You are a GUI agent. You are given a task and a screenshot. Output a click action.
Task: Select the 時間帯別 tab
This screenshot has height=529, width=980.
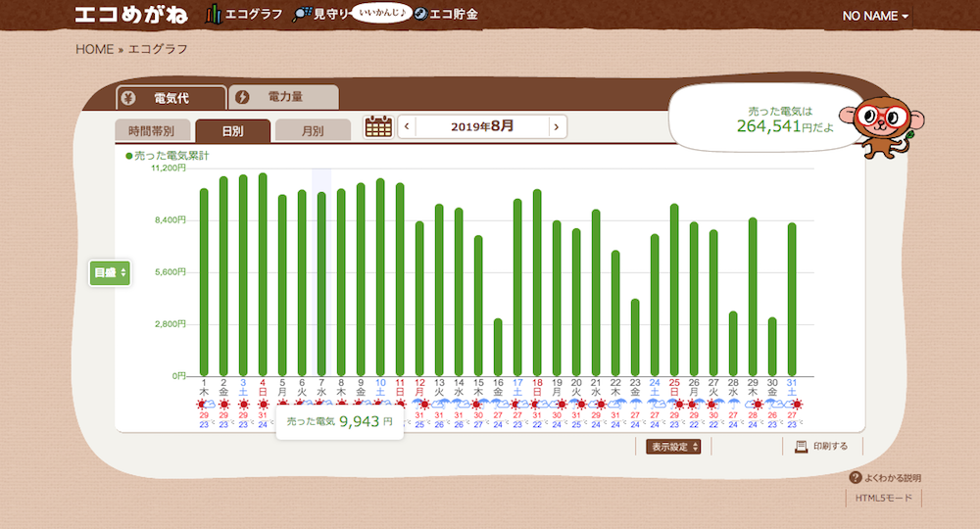click(152, 130)
